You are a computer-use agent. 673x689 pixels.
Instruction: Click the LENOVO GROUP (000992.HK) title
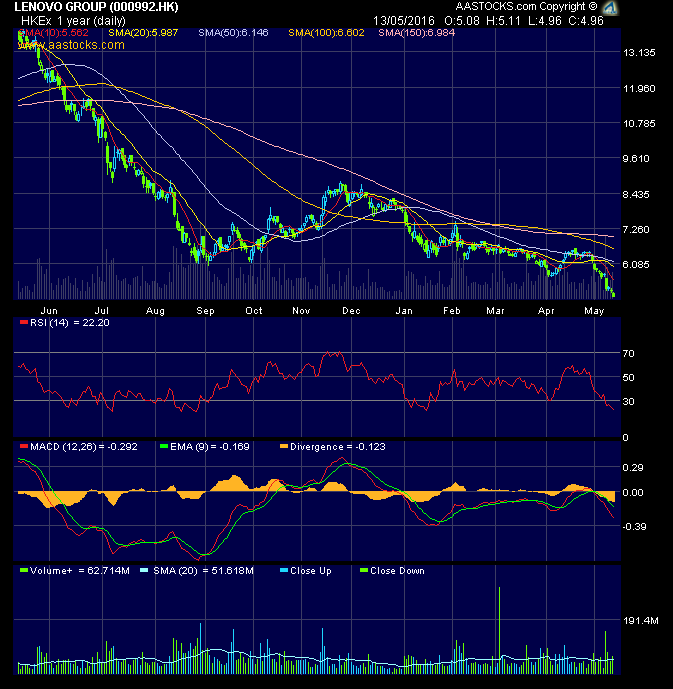(x=96, y=7)
